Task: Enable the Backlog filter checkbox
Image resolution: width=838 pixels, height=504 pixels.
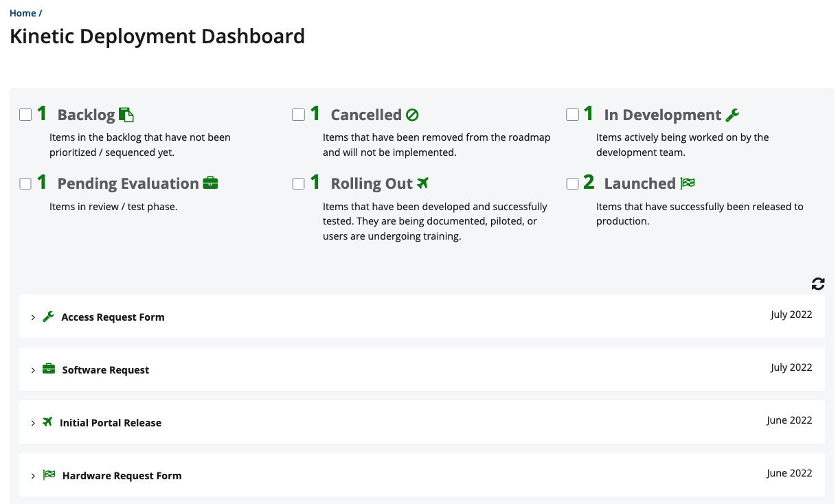Action: 25,115
